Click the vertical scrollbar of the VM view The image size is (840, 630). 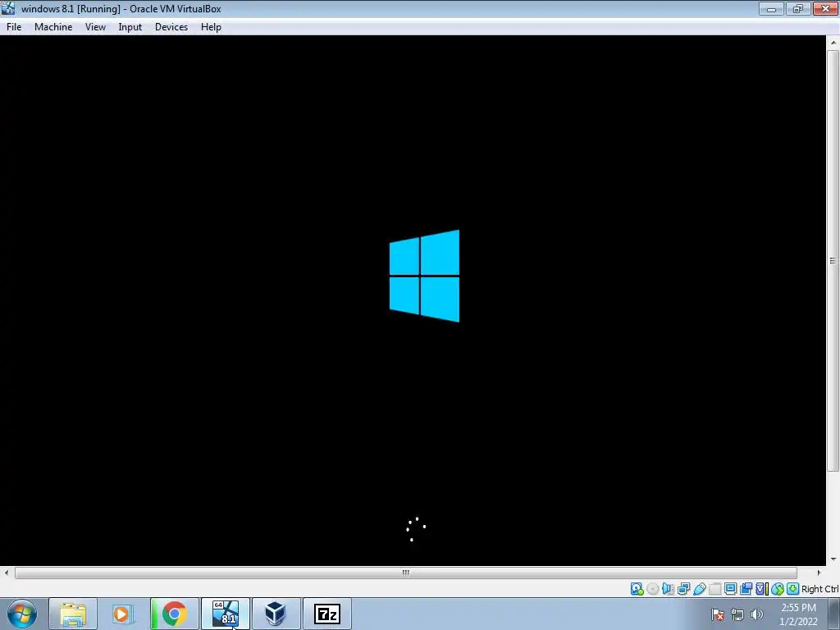[833, 261]
